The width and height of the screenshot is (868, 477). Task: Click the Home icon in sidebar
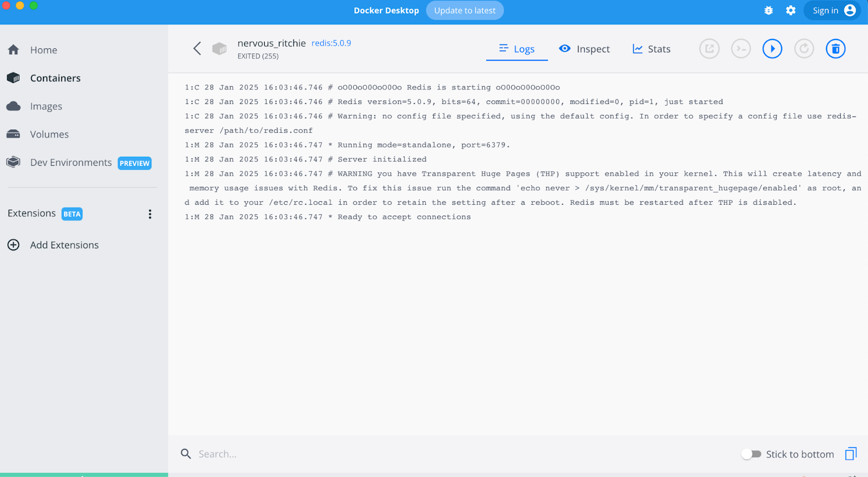pyautogui.click(x=14, y=50)
